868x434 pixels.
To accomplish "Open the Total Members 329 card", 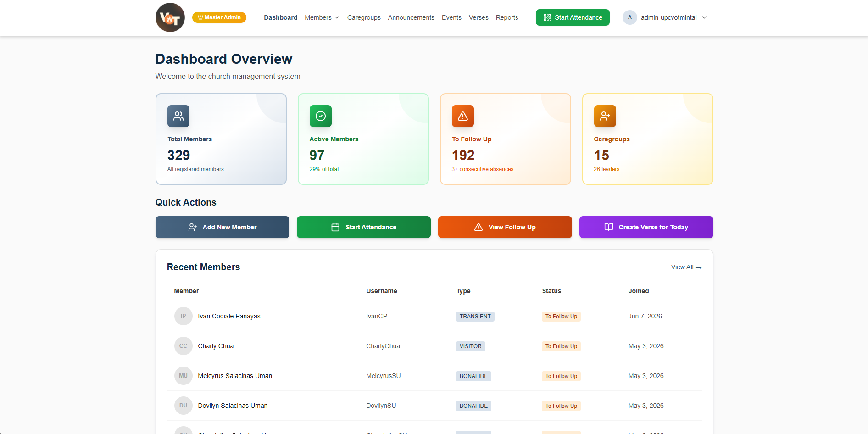I will (221, 139).
